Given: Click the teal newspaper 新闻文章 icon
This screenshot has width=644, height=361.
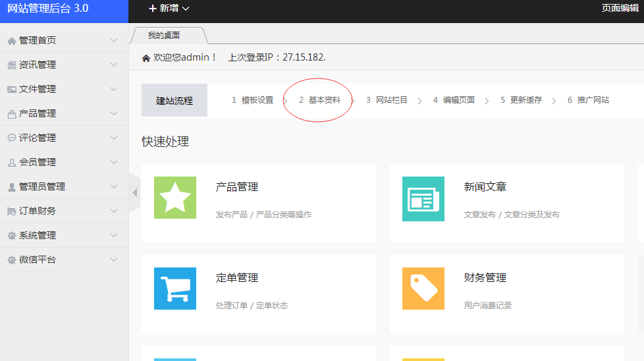Looking at the screenshot, I should coord(423,199).
